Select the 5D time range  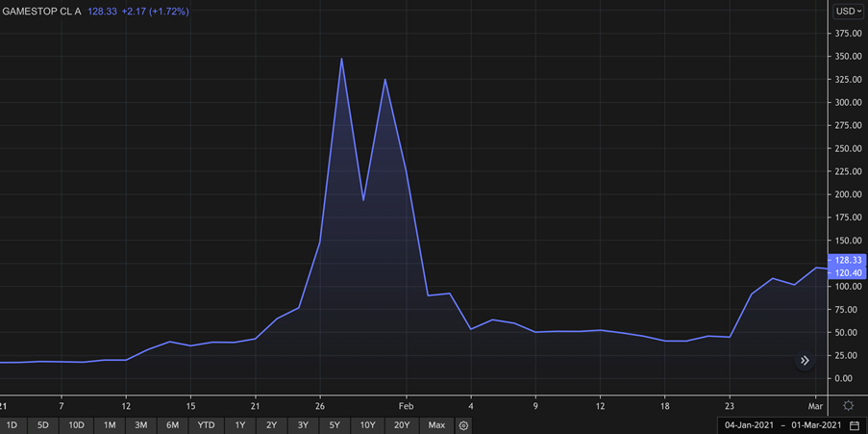click(43, 425)
